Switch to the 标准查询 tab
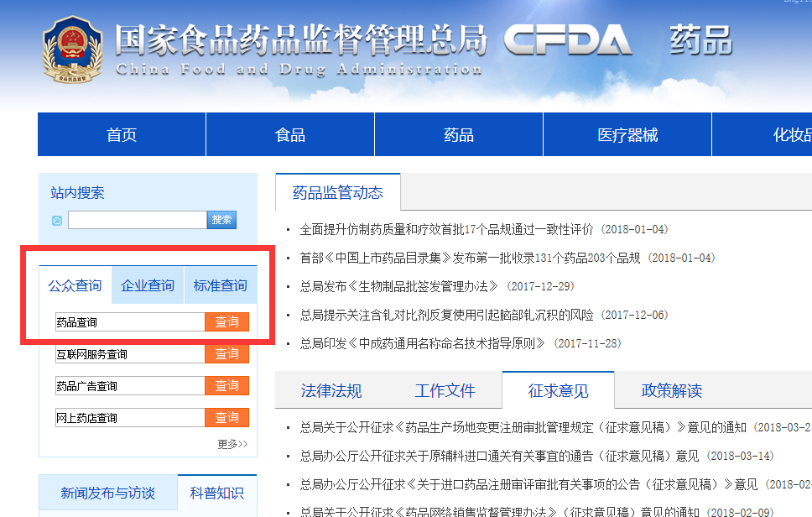The height and width of the screenshot is (517, 812). click(220, 285)
